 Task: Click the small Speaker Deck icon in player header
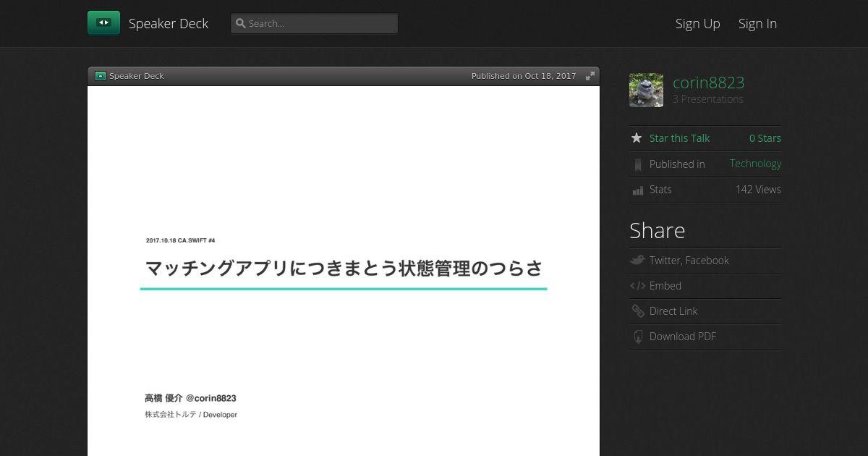coord(101,76)
